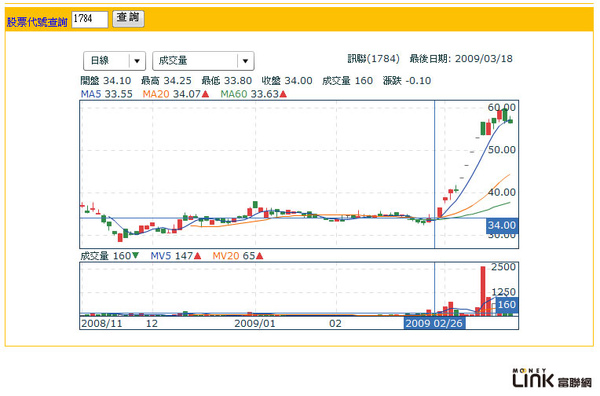Click the 最高 34.25 value
The width and height of the screenshot is (600, 396).
(x=166, y=81)
